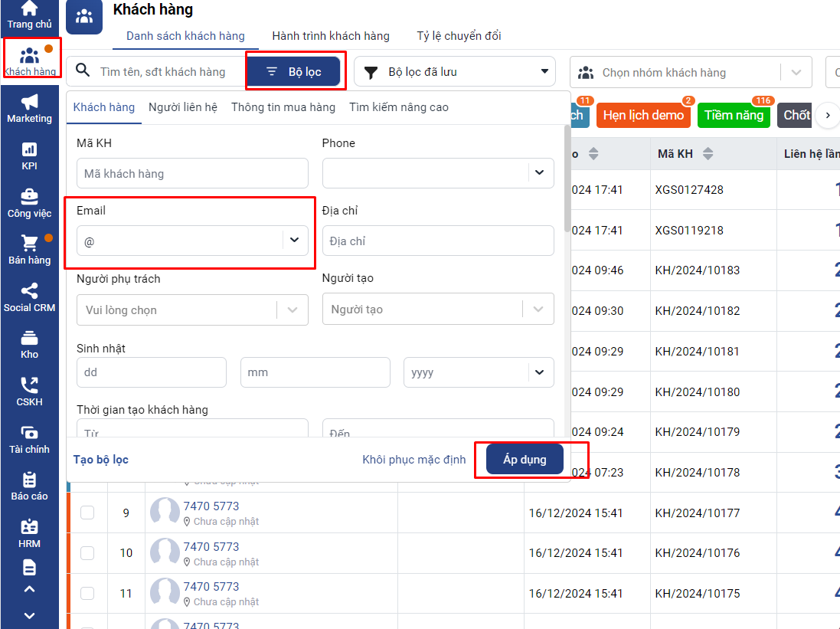Screen dimensions: 840x629
Task: Click Khôi phục mặc định link
Action: coord(413,460)
